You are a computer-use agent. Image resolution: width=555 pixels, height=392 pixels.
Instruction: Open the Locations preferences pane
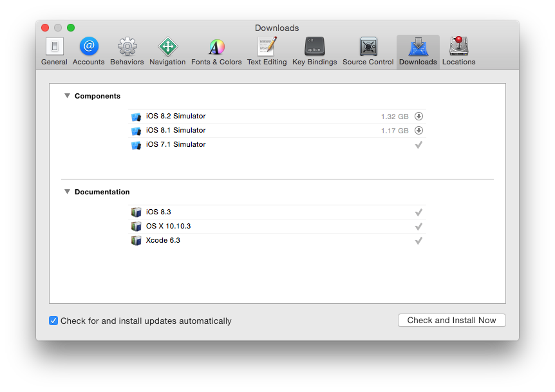click(x=458, y=51)
